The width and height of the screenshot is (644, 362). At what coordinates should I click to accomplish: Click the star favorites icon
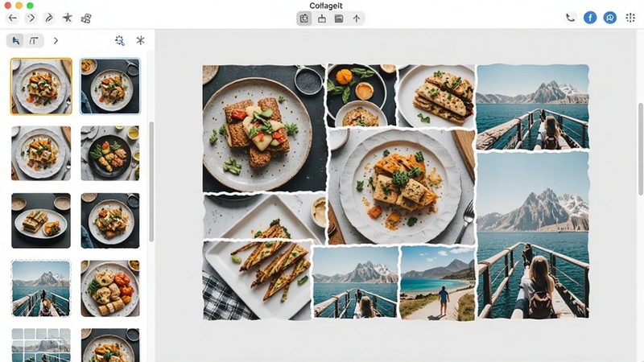(x=68, y=18)
